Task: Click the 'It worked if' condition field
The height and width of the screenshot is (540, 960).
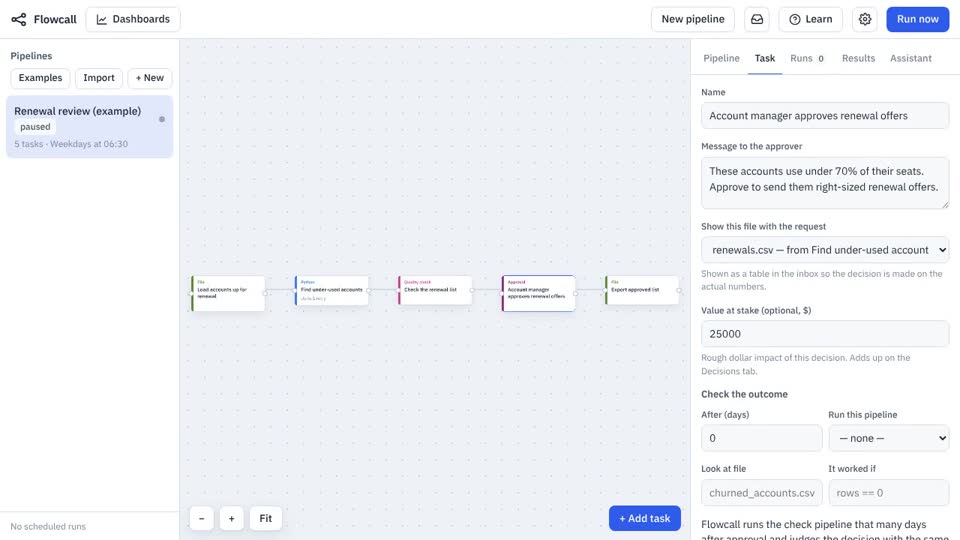Action: pos(888,493)
